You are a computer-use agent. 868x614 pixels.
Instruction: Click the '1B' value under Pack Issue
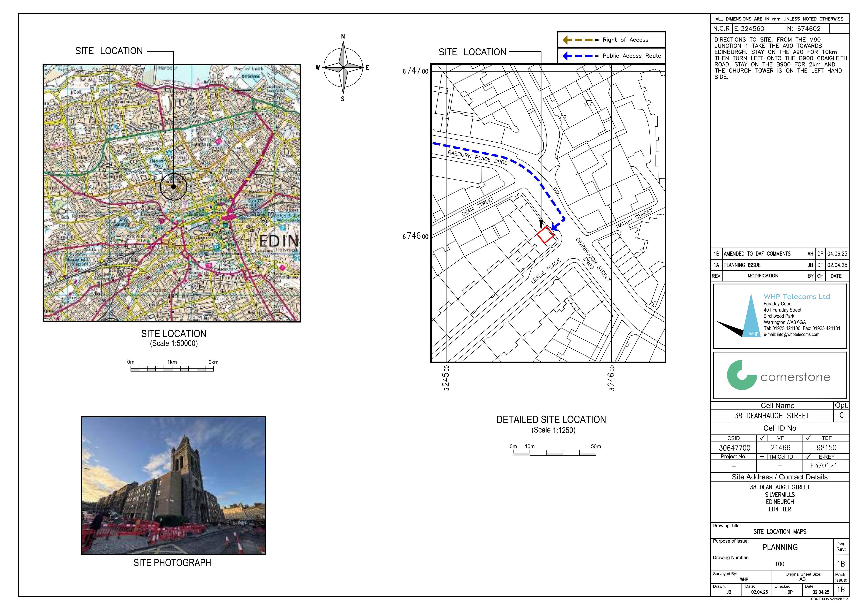(x=841, y=590)
